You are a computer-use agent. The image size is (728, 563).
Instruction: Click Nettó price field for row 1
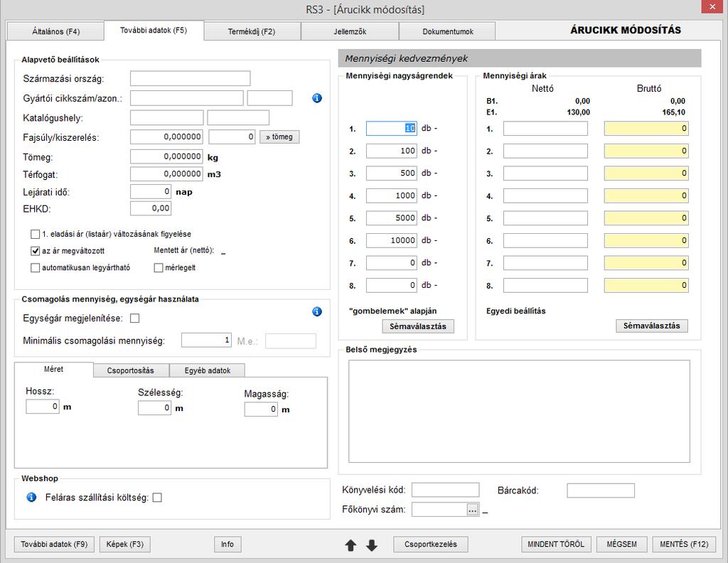(x=545, y=129)
